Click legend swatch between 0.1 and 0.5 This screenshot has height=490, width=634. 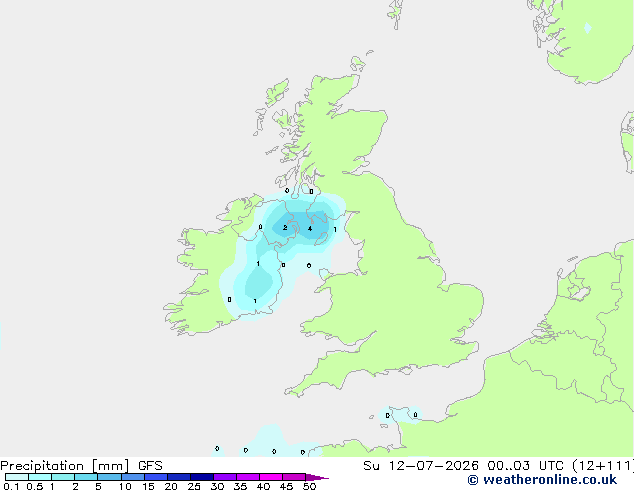[17, 477]
